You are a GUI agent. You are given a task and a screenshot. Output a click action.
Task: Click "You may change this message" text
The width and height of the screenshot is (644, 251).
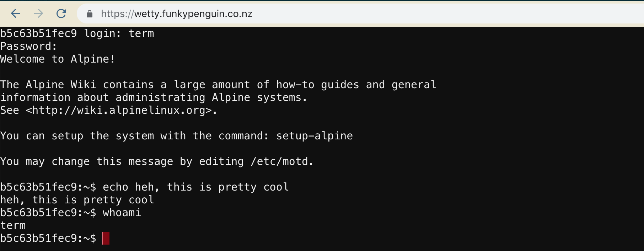pos(87,161)
